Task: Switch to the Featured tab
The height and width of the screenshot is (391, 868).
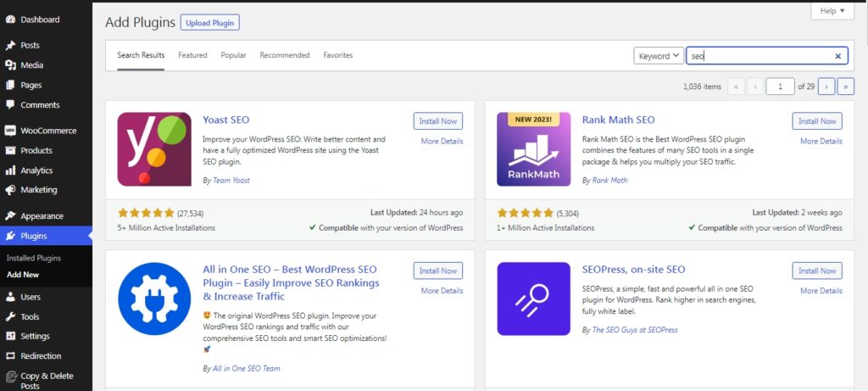Action: tap(192, 55)
